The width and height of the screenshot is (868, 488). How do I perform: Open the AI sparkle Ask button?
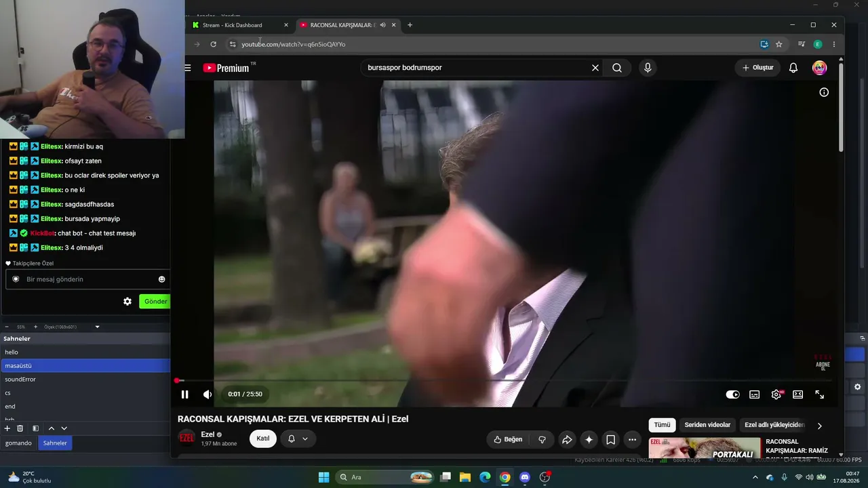589,439
